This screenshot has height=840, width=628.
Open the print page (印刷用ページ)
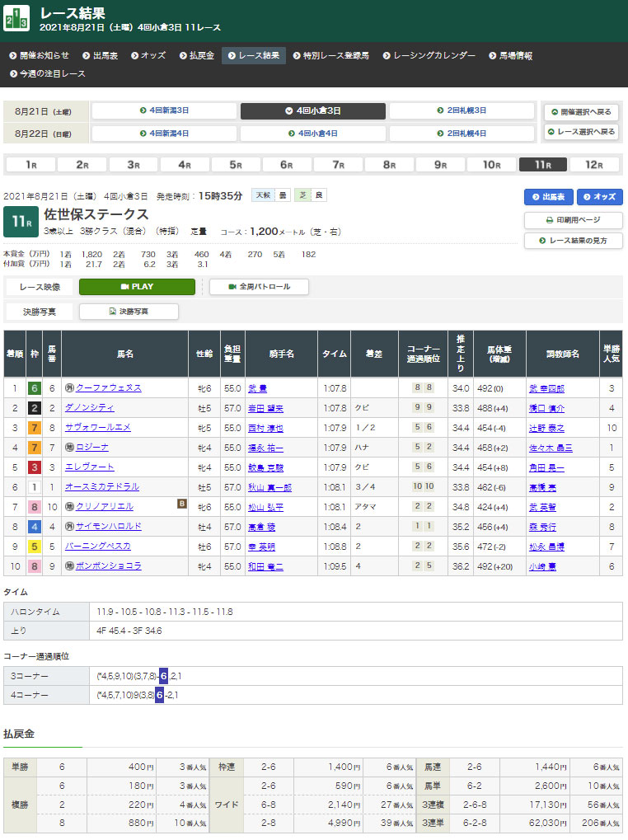click(x=573, y=220)
